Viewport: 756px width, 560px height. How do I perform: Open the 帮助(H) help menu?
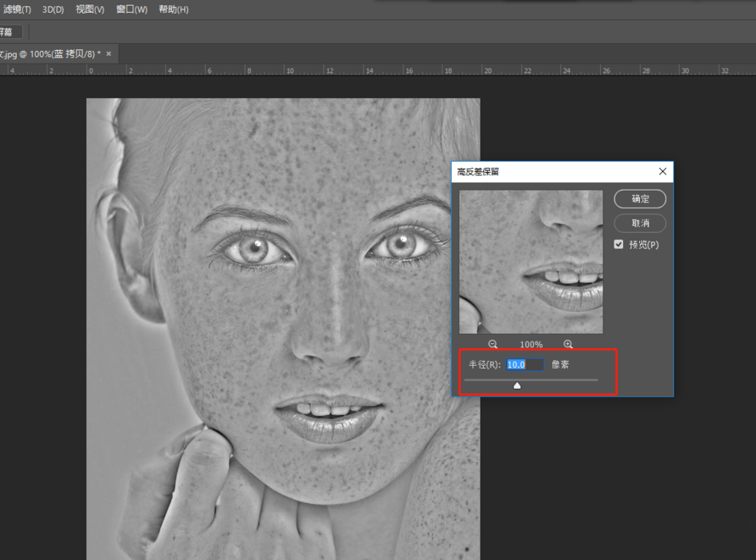(x=173, y=9)
